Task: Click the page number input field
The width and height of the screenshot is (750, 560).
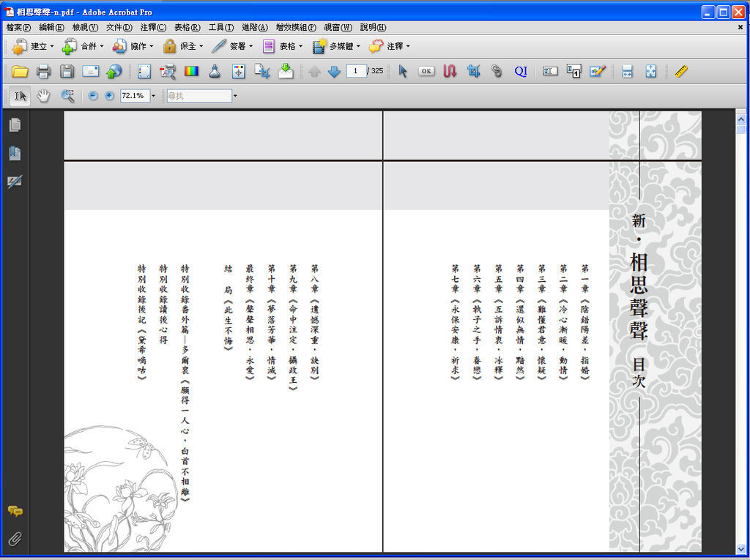Action: point(356,71)
